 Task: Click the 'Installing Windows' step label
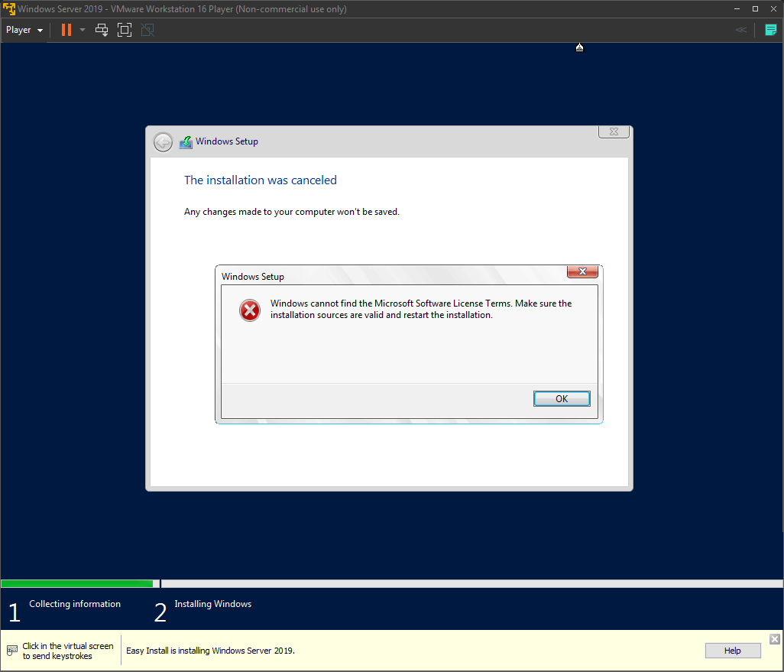[x=213, y=604]
